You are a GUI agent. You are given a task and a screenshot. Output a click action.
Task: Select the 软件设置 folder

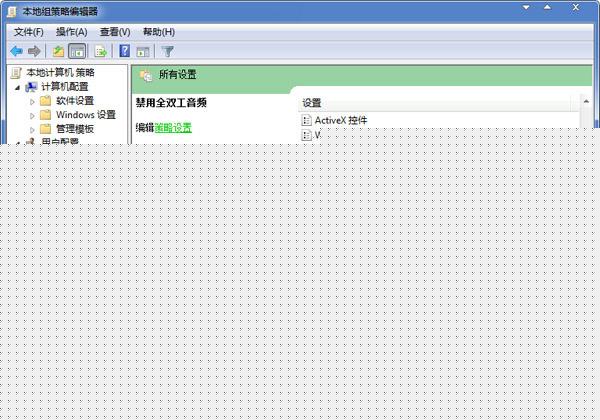[x=75, y=101]
